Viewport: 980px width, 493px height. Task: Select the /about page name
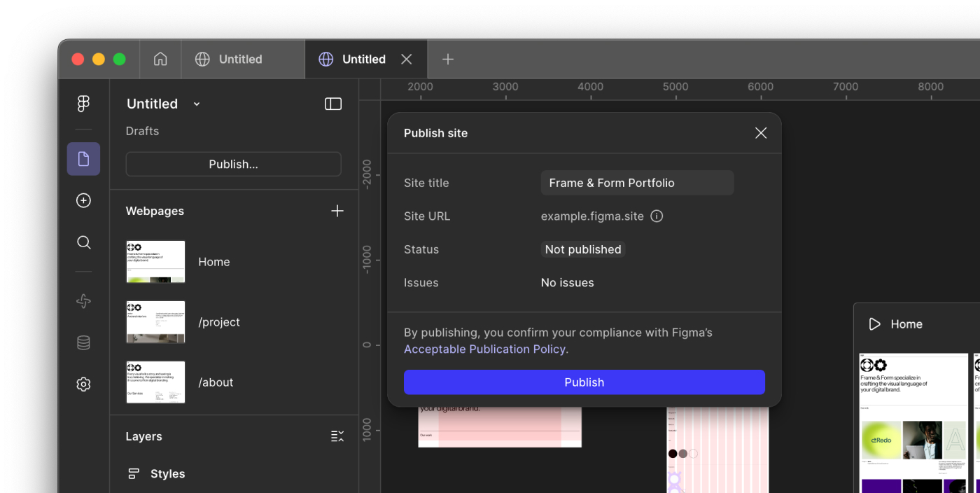pyautogui.click(x=216, y=382)
